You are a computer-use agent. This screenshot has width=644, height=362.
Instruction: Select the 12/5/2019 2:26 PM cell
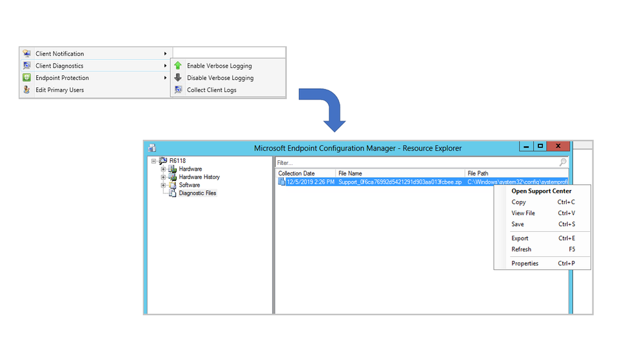click(x=311, y=182)
